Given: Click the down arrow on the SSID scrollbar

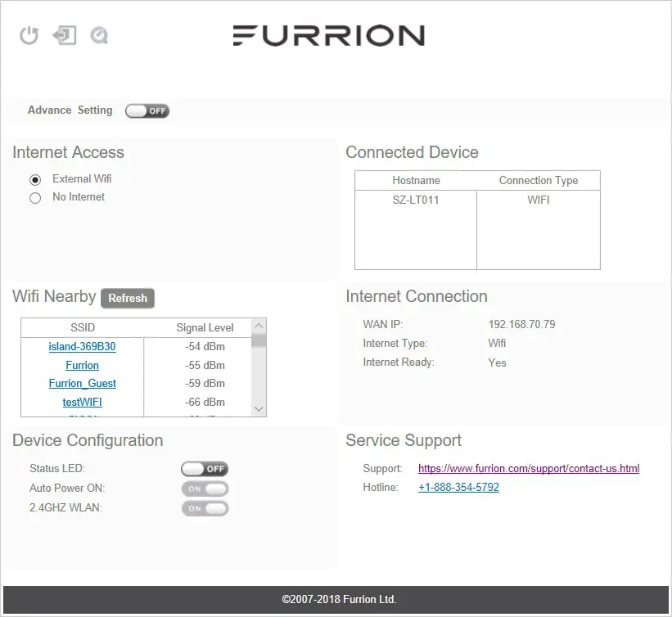Looking at the screenshot, I should point(259,408).
